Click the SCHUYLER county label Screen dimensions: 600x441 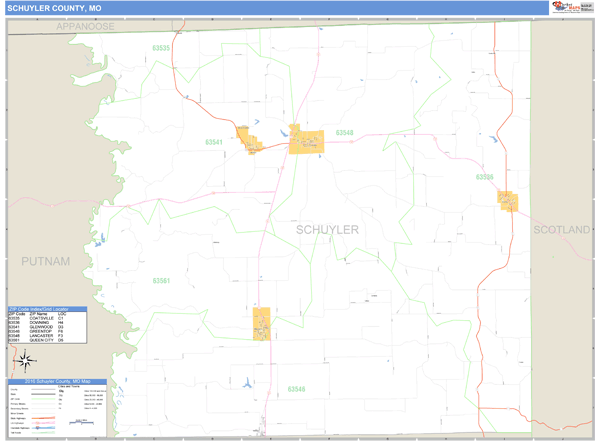click(x=327, y=230)
